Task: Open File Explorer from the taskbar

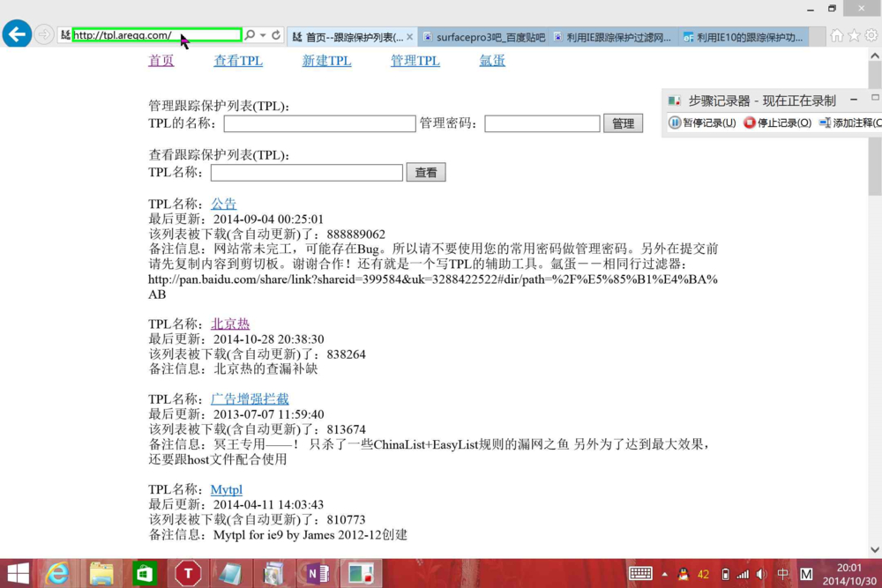Action: click(x=101, y=573)
